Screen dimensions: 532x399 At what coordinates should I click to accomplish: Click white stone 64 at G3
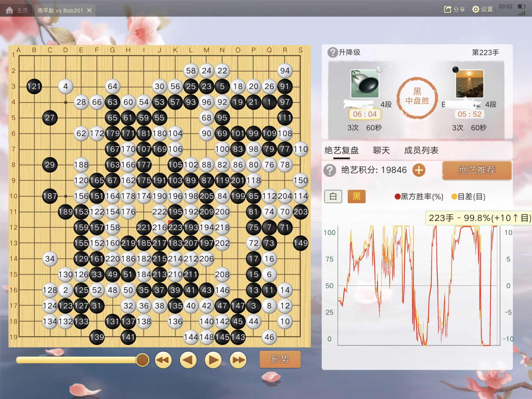(112, 87)
